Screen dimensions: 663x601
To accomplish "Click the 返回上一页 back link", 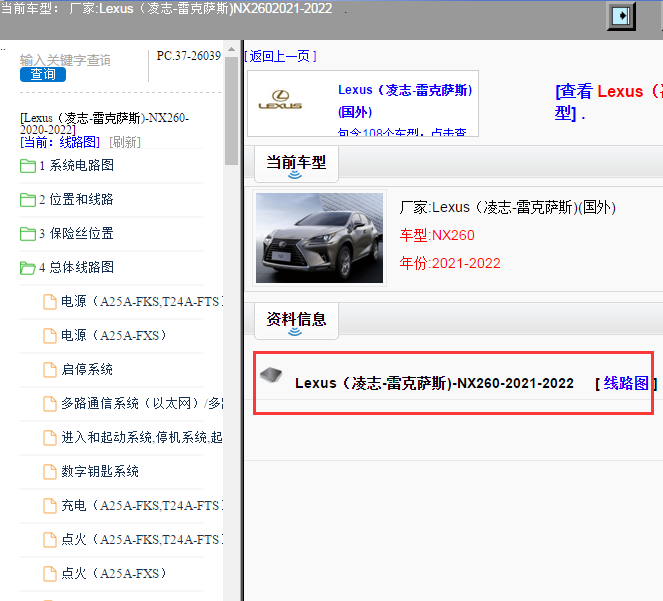I will [280, 56].
